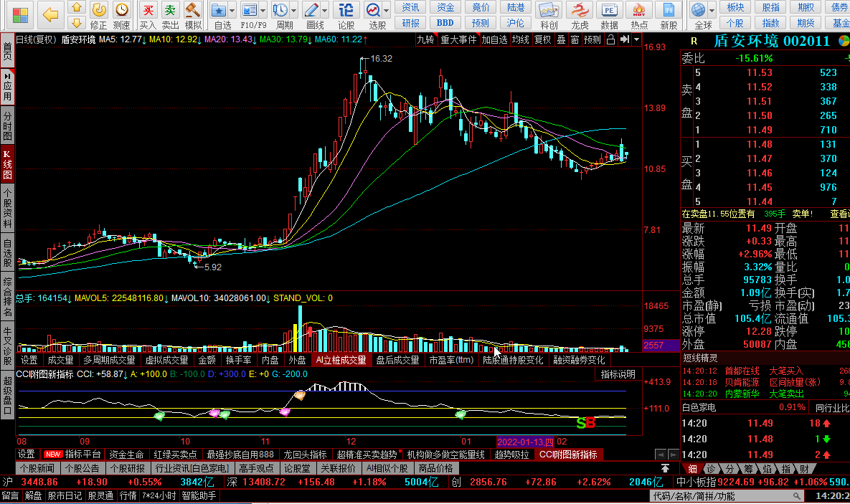Select the AI立桩成交量 indicator tab
Screen dimensions: 850x504
click(x=341, y=360)
